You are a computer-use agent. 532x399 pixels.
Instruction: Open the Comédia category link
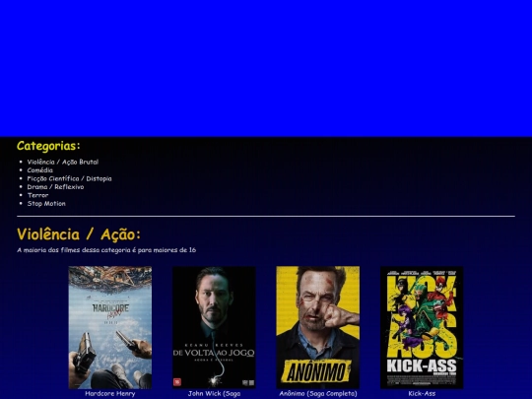coord(40,170)
